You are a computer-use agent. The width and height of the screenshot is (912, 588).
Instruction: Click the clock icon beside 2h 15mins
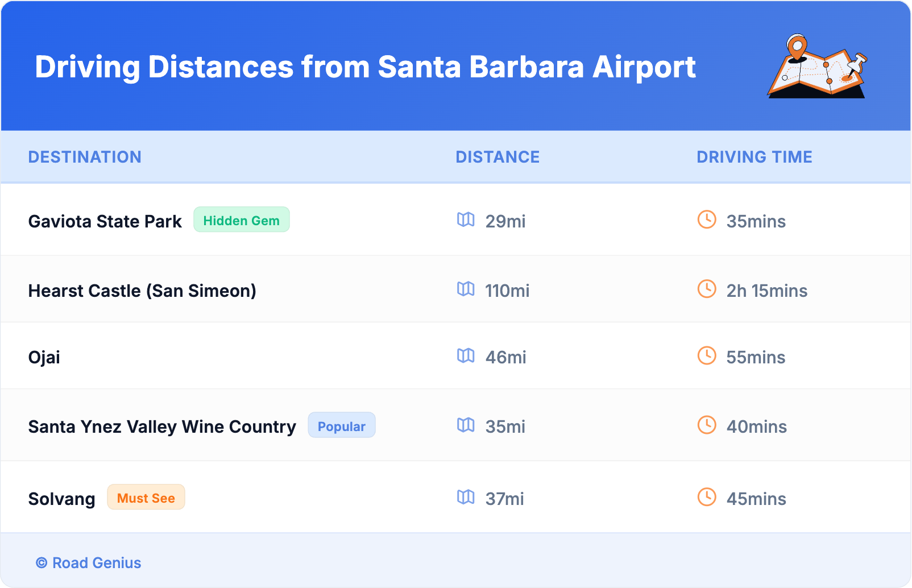point(707,289)
